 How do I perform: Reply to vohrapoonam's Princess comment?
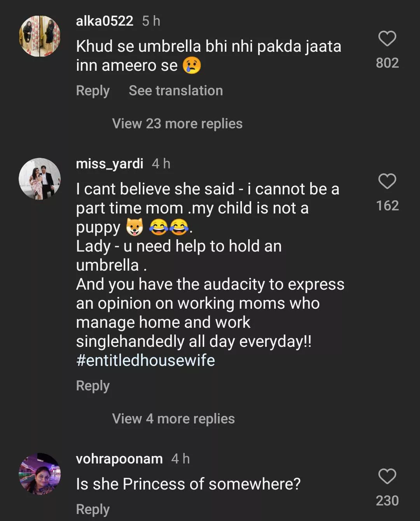pyautogui.click(x=93, y=509)
